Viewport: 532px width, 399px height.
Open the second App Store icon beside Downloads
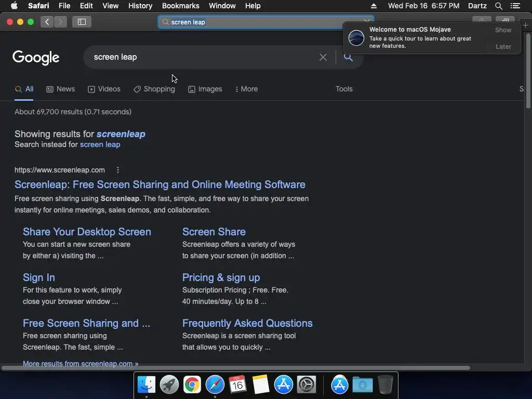pyautogui.click(x=340, y=385)
